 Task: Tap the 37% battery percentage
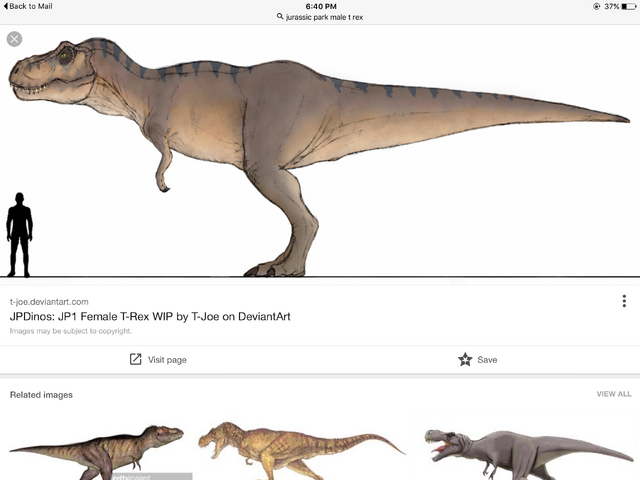pyautogui.click(x=612, y=6)
